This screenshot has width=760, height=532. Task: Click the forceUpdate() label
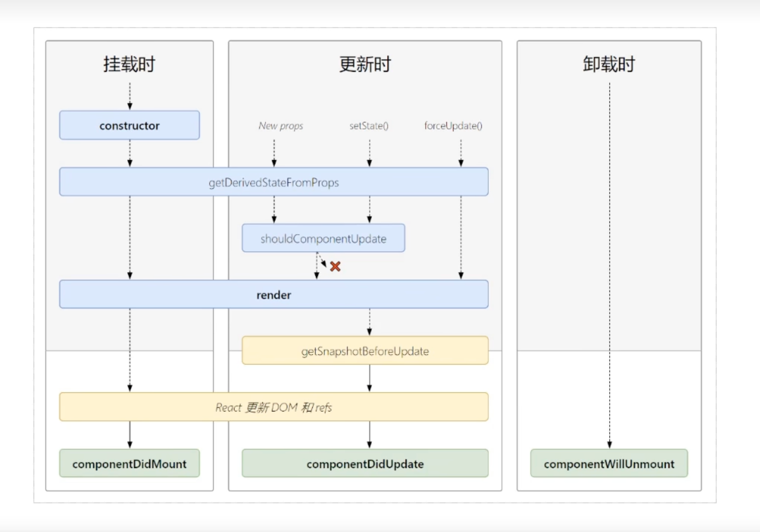[x=453, y=126]
